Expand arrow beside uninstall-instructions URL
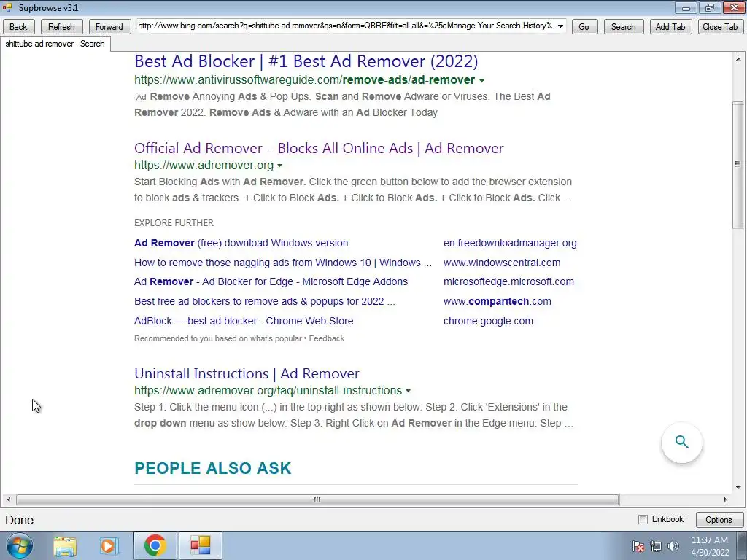 pyautogui.click(x=408, y=391)
